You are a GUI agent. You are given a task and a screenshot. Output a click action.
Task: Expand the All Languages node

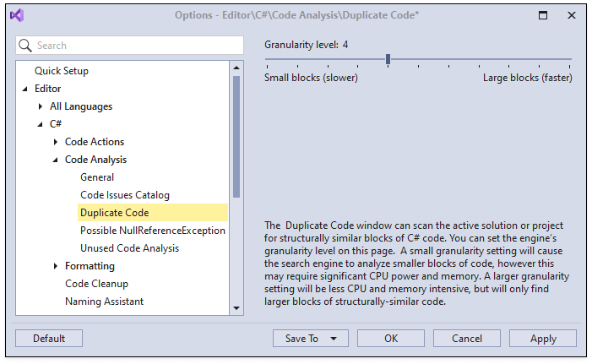(x=40, y=106)
